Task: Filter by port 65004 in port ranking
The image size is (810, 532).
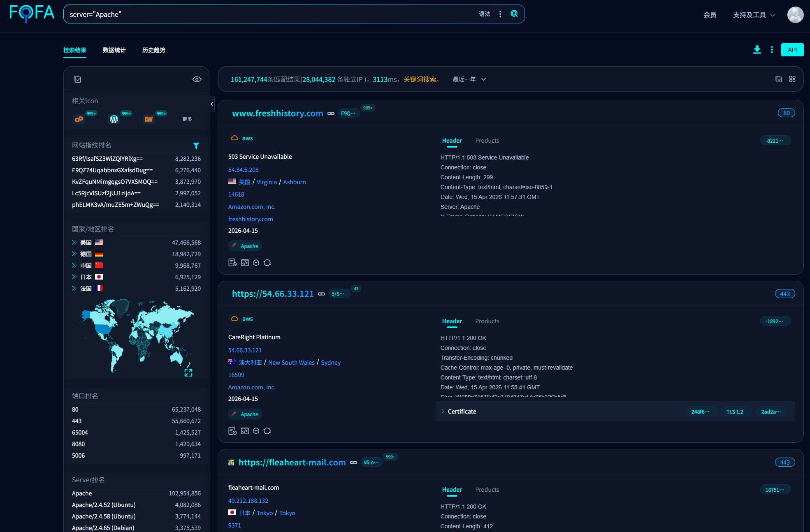Action: pos(80,433)
